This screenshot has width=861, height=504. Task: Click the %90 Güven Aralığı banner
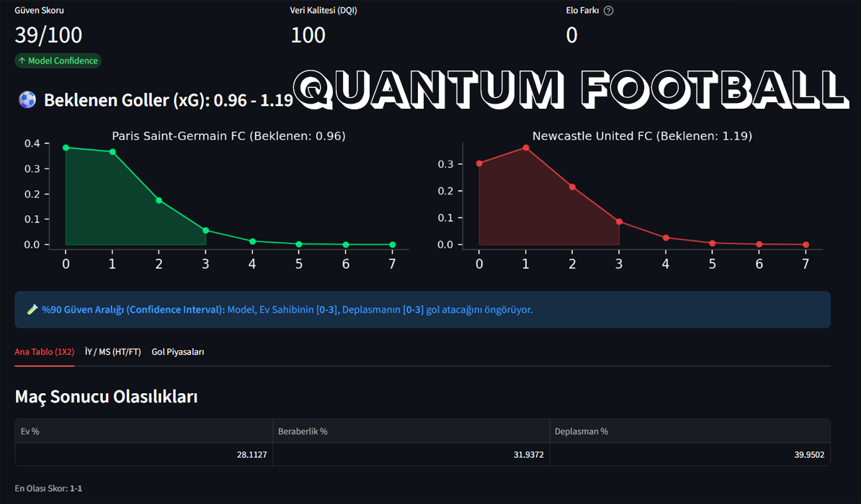tap(422, 309)
